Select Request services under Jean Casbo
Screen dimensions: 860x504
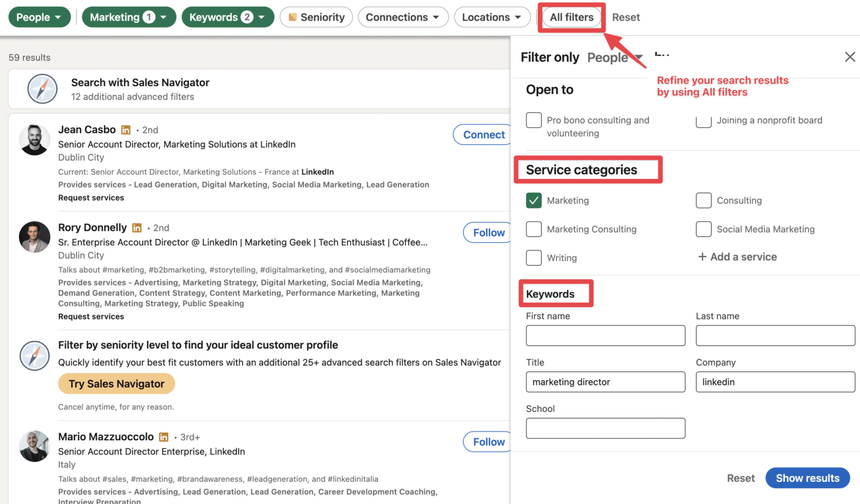tap(91, 197)
